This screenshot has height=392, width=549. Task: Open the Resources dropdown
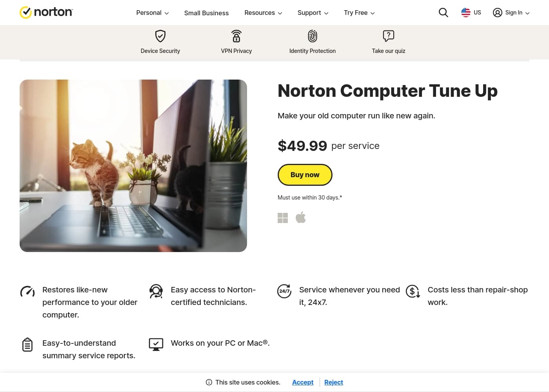coord(263,13)
